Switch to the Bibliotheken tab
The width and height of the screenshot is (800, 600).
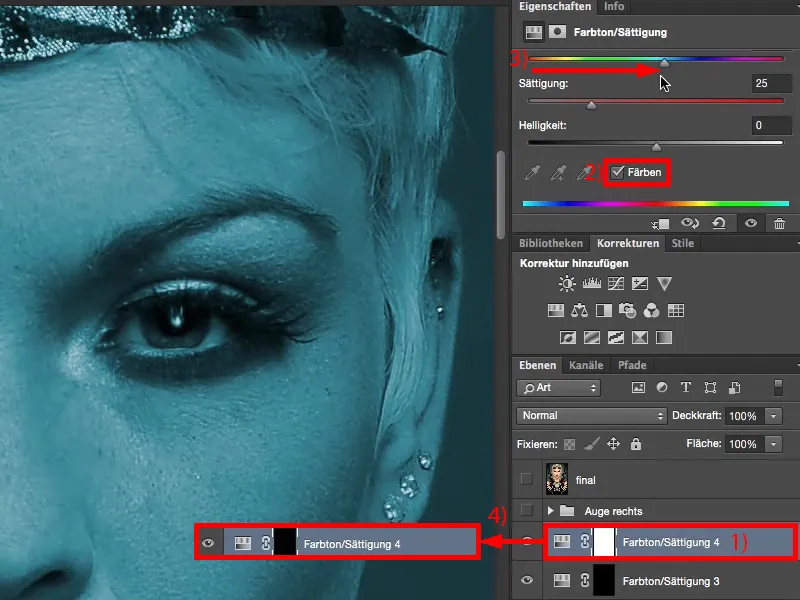(x=551, y=243)
